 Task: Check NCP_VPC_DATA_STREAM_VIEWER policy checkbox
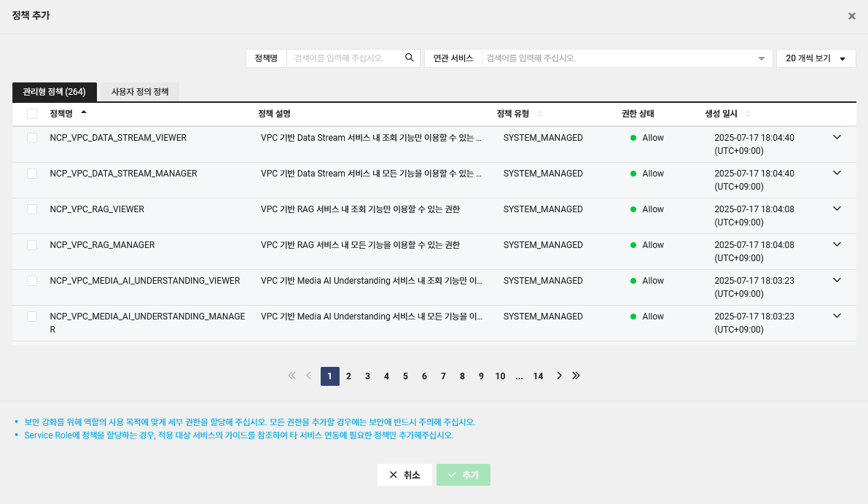coord(32,138)
